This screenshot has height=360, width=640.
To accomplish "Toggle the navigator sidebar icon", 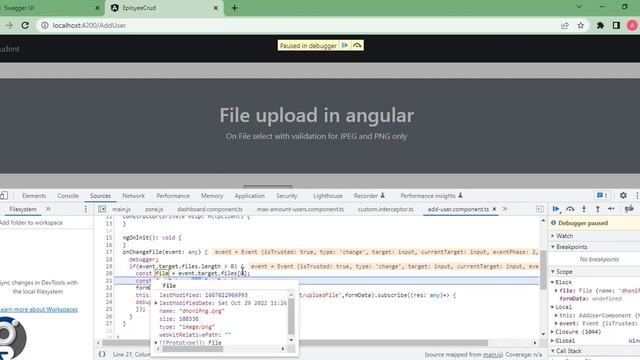I will [x=102, y=209].
